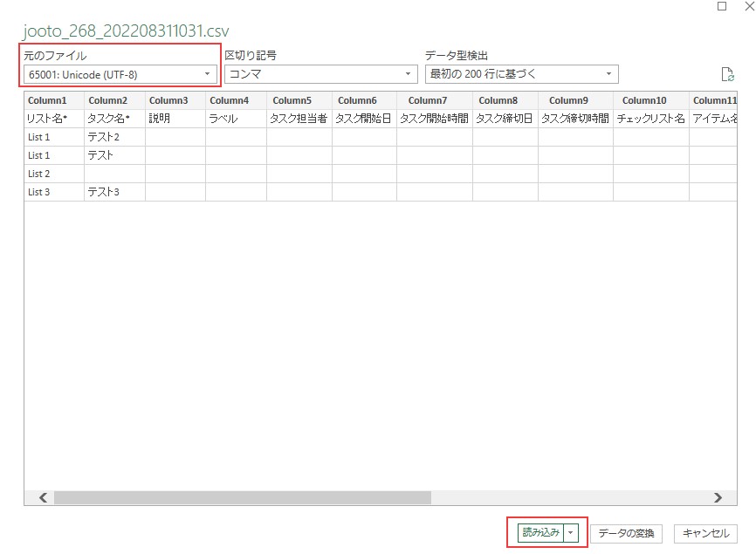
Task: Open the データ型検出 detection dropdown
Action: click(x=608, y=74)
